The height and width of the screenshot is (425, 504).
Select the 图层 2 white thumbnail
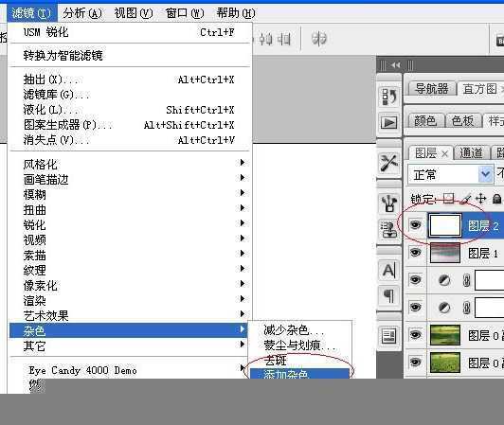click(445, 225)
